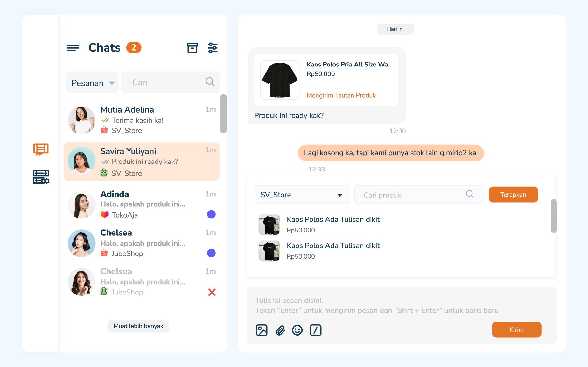Select the chat messages sidebar icon
The width and height of the screenshot is (588, 367).
click(41, 149)
